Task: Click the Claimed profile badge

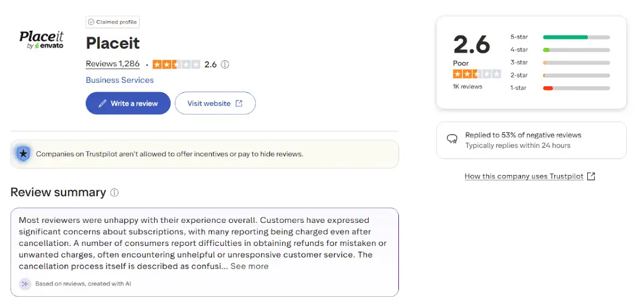Action: coord(112,22)
